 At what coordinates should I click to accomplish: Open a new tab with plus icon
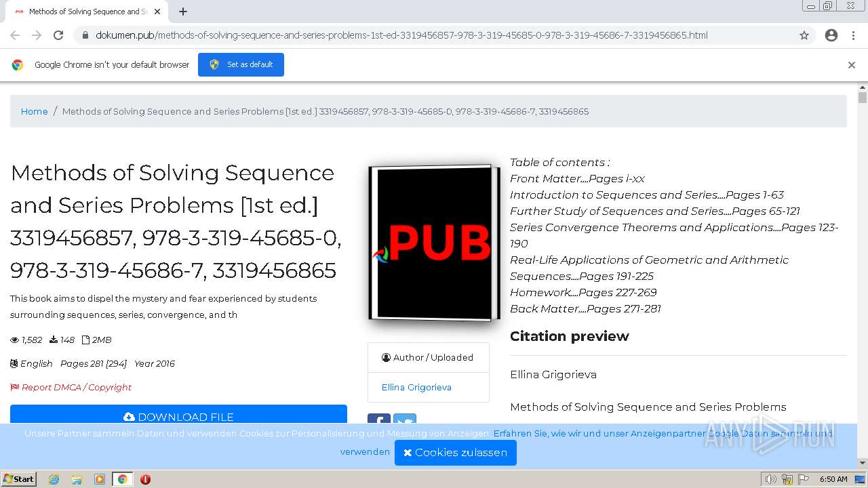183,12
